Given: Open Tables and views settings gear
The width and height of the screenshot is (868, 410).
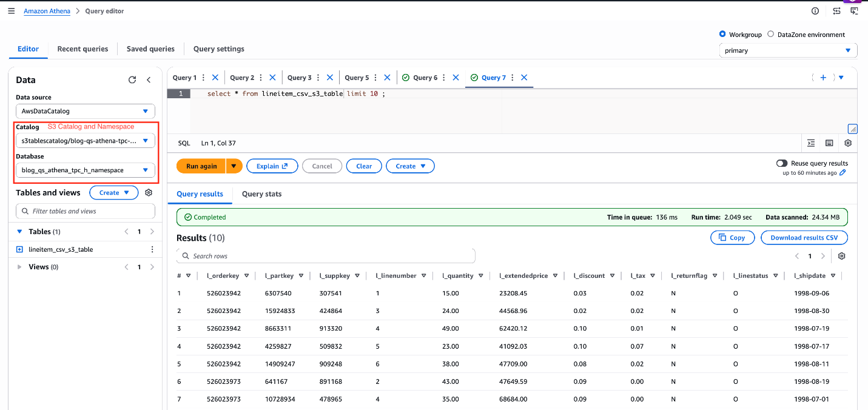Looking at the screenshot, I should tap(149, 193).
